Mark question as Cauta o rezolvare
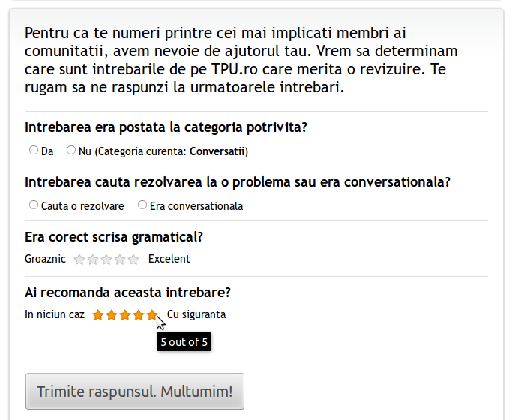 click(34, 205)
